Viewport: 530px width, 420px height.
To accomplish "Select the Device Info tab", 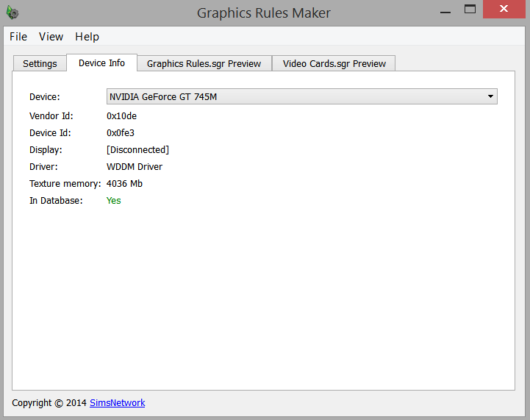I will 101,63.
